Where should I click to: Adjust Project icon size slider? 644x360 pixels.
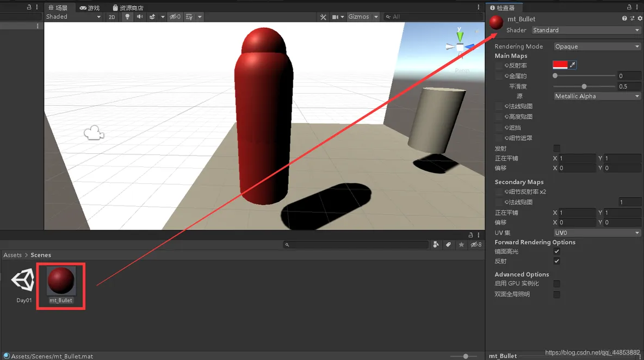465,356
